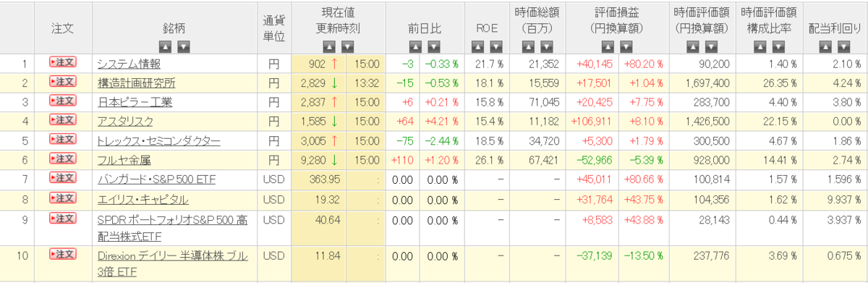Screen dimensions: 868x283
Task: Sort ROE column ascending with up arrow
Action: 477,47
